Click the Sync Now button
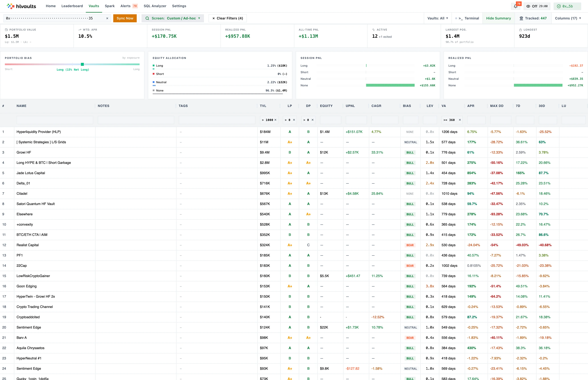 point(125,18)
